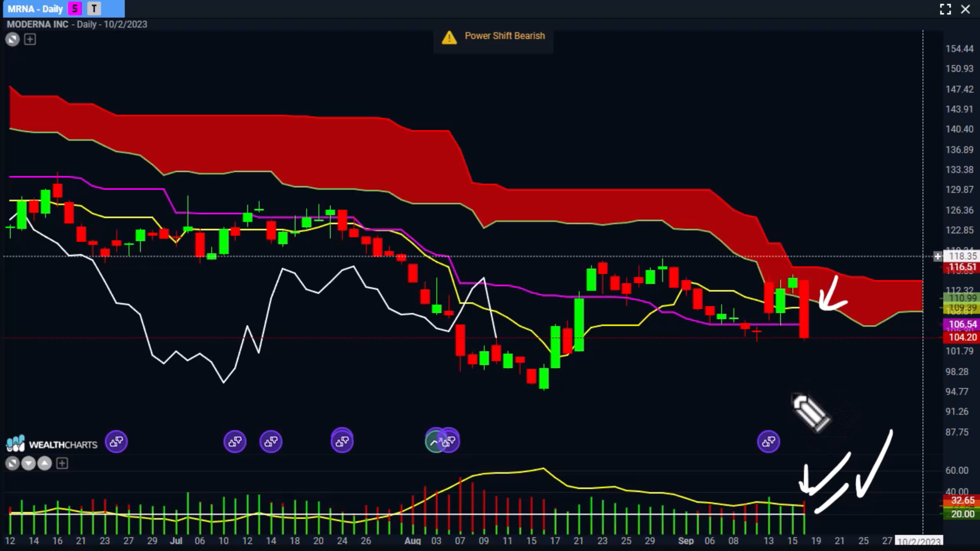Click the lowest green candle in mid-August
Screen dimensions: 980x551
pos(544,379)
